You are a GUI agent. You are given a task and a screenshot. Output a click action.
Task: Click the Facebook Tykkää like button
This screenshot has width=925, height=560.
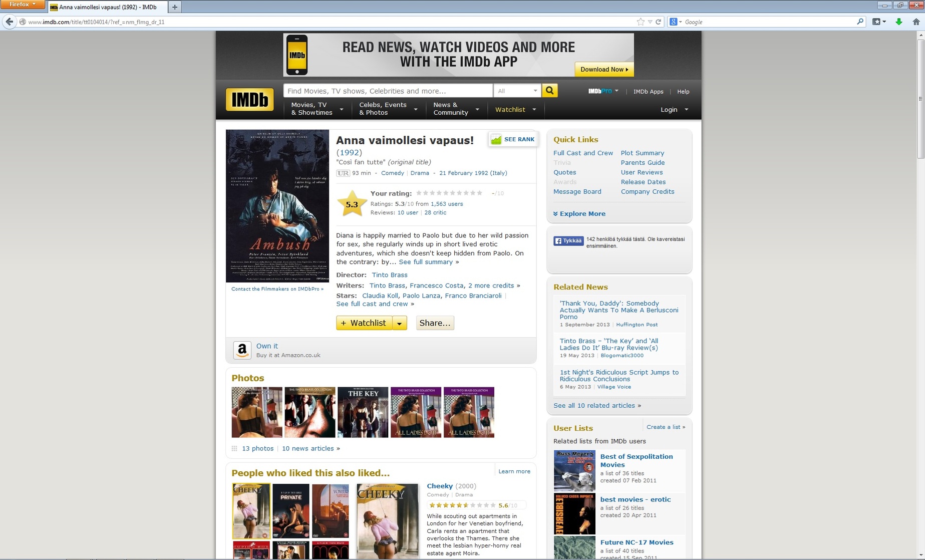point(568,241)
